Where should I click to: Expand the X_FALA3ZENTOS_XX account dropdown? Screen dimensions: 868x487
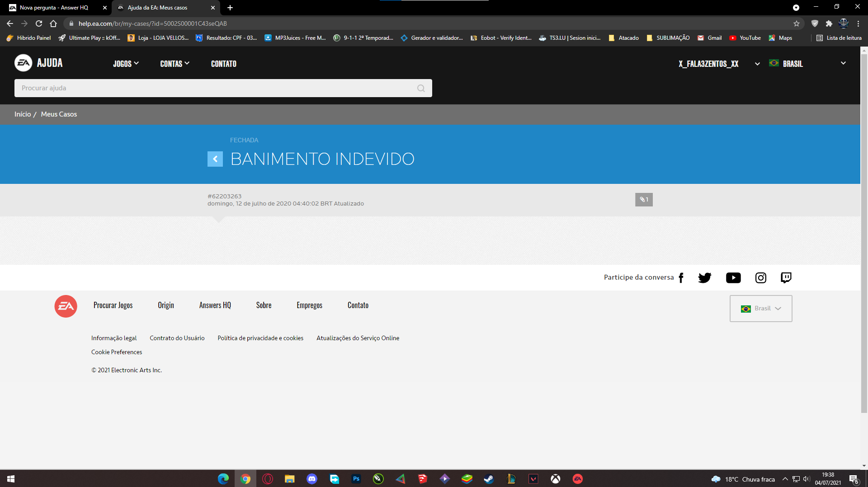pos(719,64)
